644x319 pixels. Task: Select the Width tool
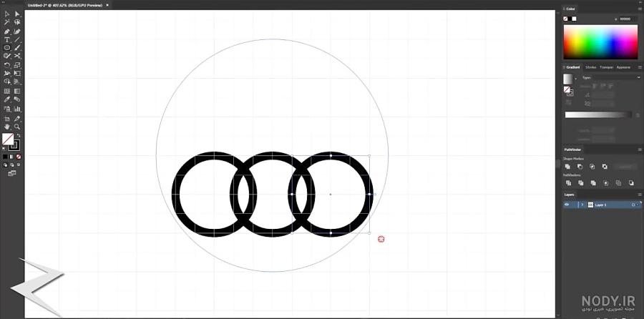tap(7, 74)
